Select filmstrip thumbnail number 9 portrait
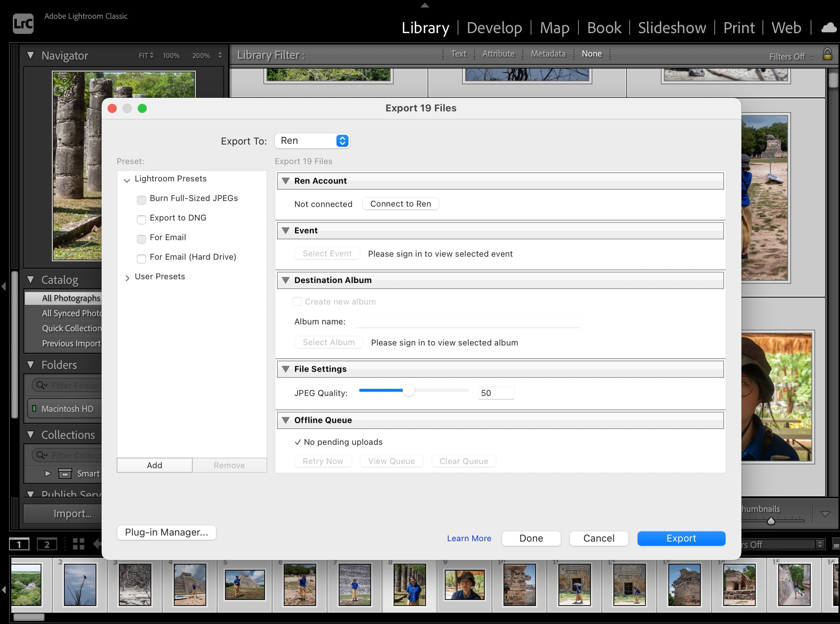The width and height of the screenshot is (840, 624). [464, 585]
